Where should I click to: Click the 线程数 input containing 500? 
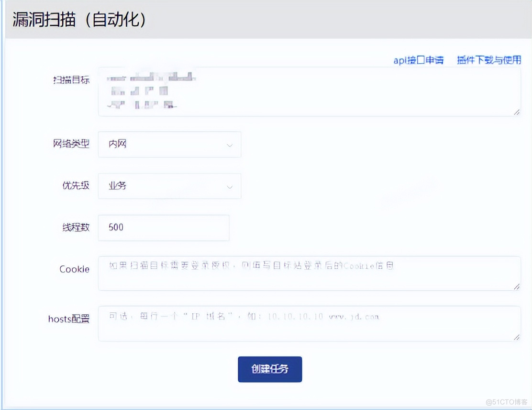tap(164, 228)
